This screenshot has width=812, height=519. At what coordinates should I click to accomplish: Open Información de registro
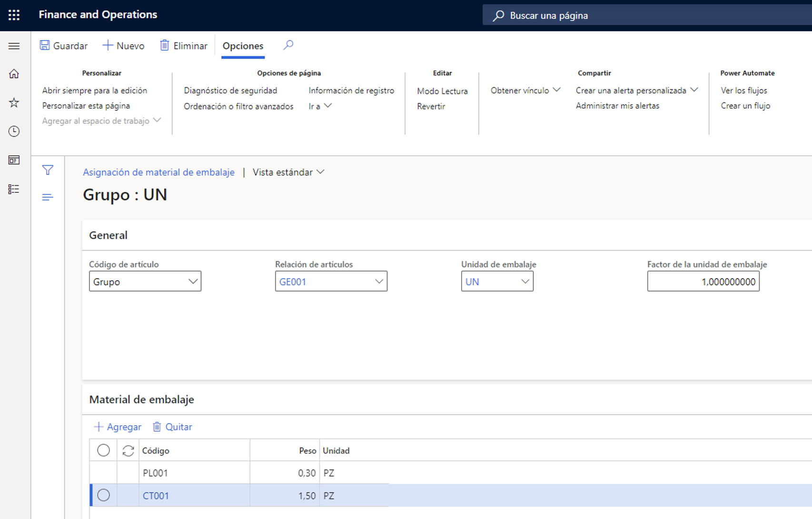351,90
